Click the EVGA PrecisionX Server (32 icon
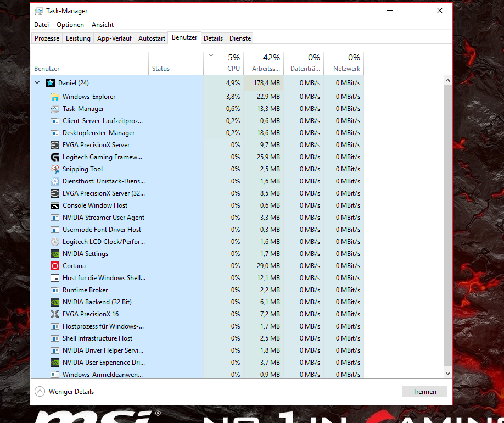 [x=55, y=193]
